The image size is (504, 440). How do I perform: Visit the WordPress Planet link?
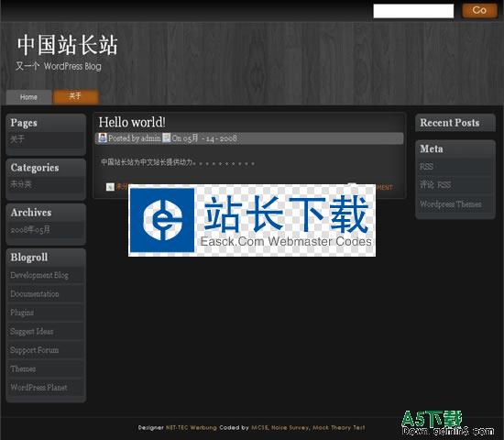tap(38, 387)
